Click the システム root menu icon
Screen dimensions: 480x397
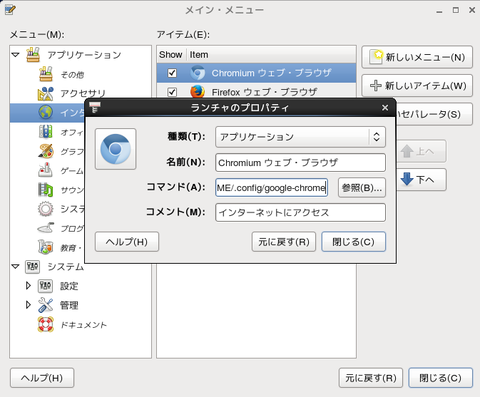coord(32,266)
